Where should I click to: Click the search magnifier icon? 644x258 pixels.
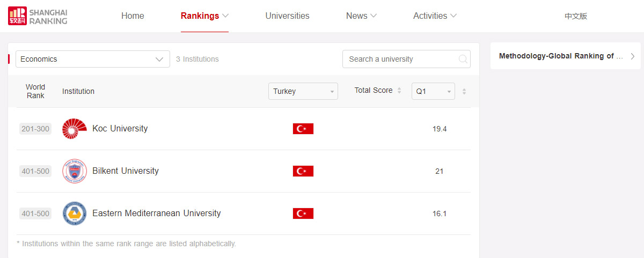click(463, 59)
